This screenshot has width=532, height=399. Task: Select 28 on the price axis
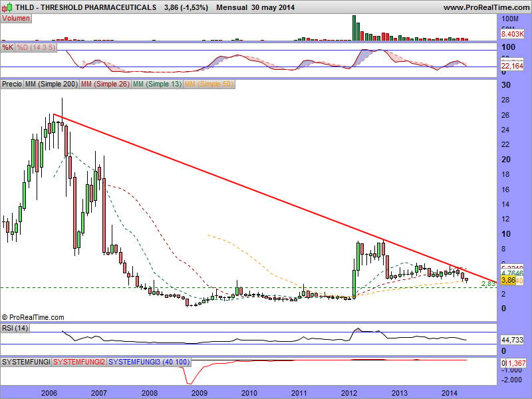[x=506, y=100]
